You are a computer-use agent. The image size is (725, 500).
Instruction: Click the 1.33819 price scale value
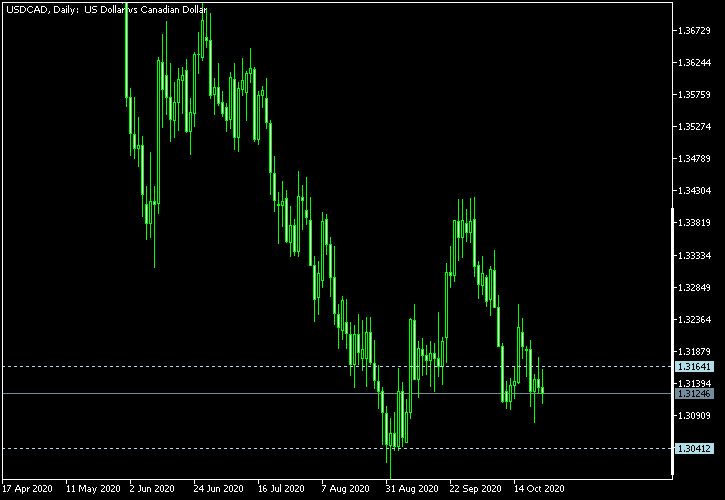(x=694, y=223)
